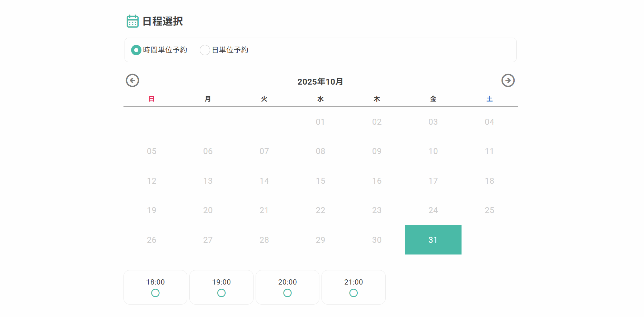Click date 10 in the Friday column
Viewport: 644px width, 317px height.
[x=433, y=151]
